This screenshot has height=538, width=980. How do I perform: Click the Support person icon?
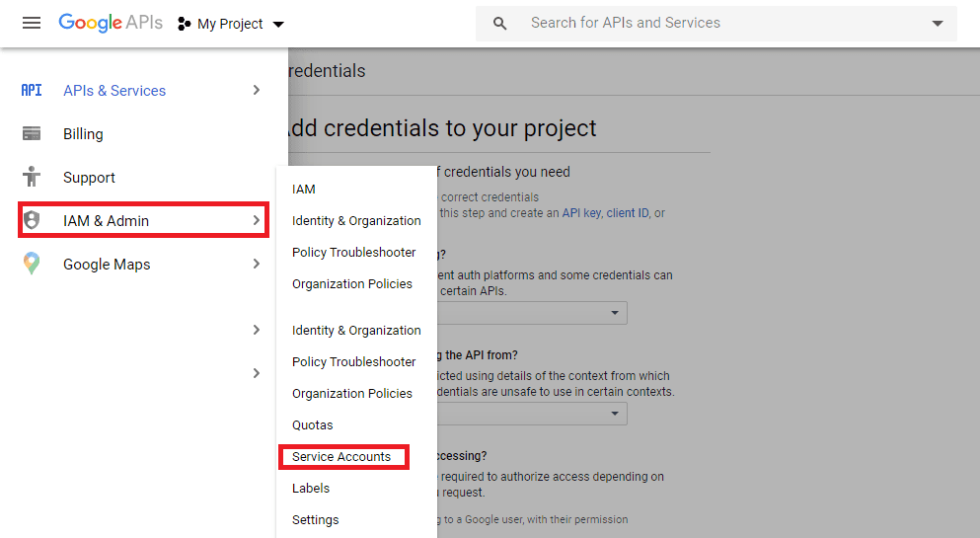tap(32, 177)
